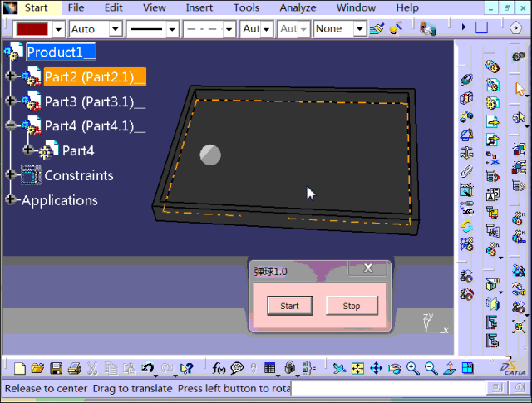The image size is (532, 403).
Task: Select Constraints in the specification tree
Action: click(x=79, y=175)
